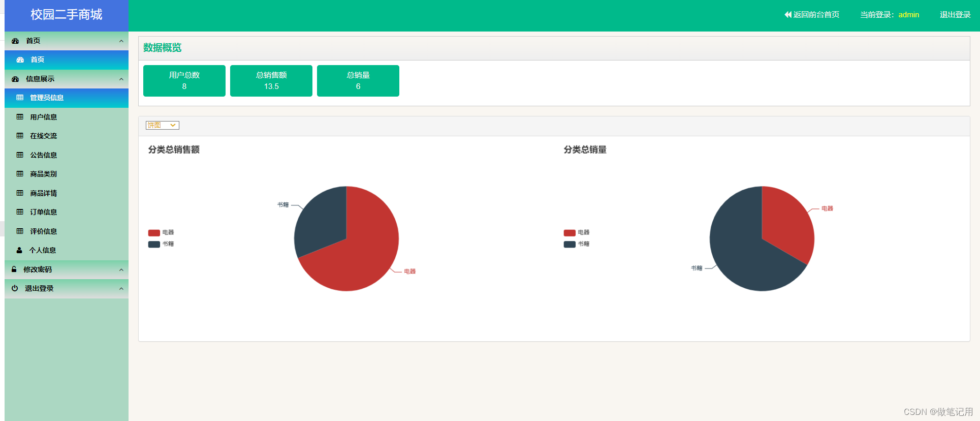Image resolution: width=980 pixels, height=421 pixels.
Task: Click 书籍 slice label in 分类总销量 pie
Action: click(x=697, y=268)
